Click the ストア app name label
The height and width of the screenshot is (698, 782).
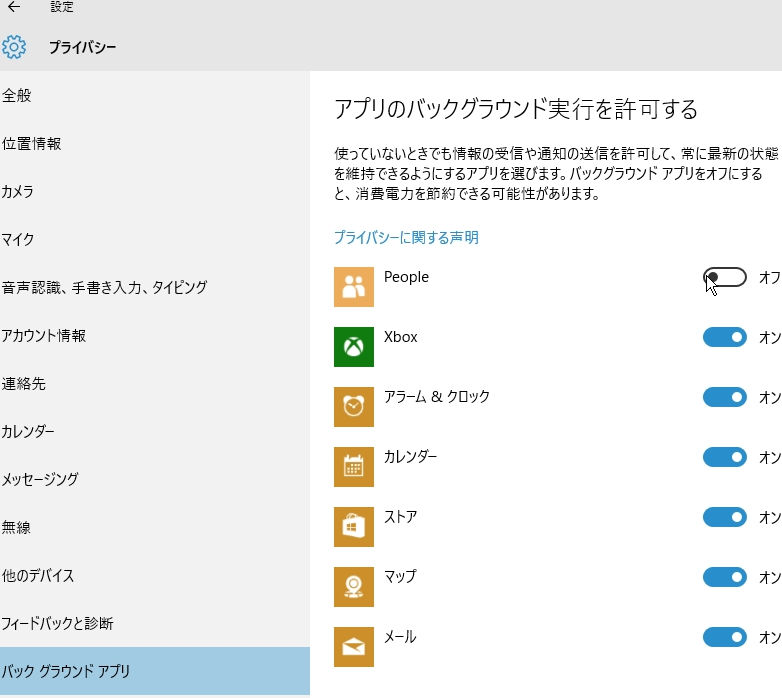coord(400,517)
